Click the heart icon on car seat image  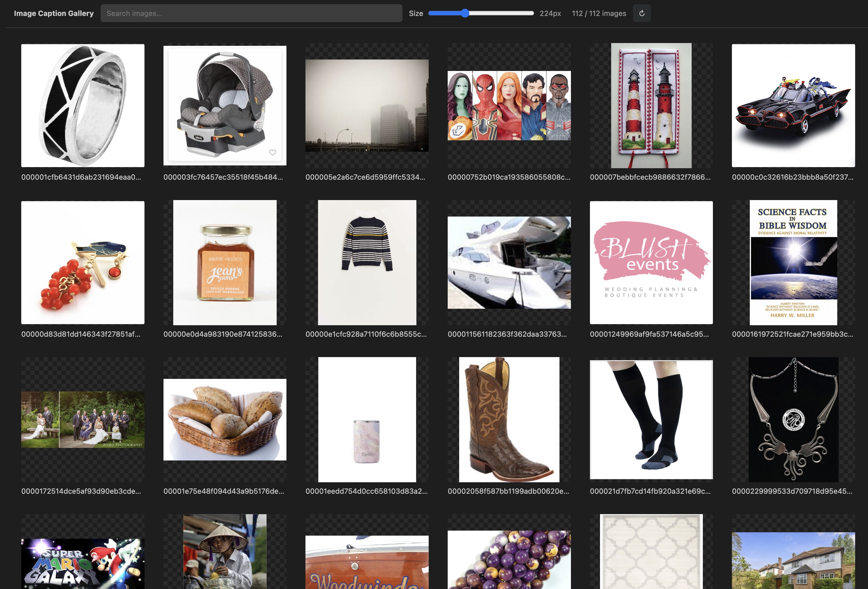pyautogui.click(x=273, y=152)
